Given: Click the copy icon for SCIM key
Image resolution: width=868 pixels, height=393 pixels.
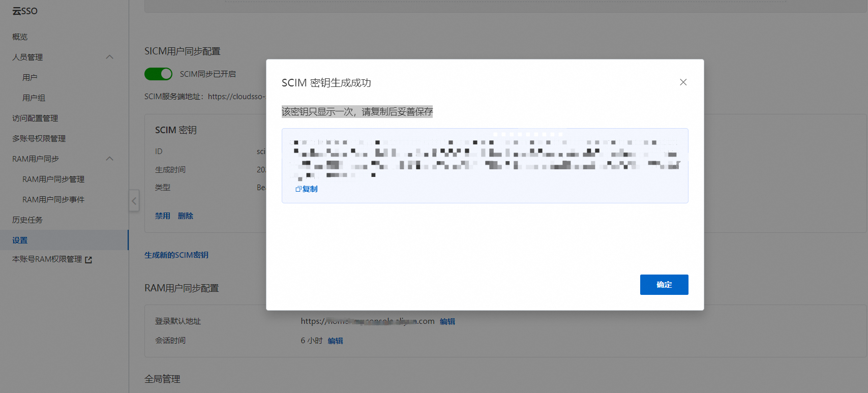Looking at the screenshot, I should (x=298, y=189).
